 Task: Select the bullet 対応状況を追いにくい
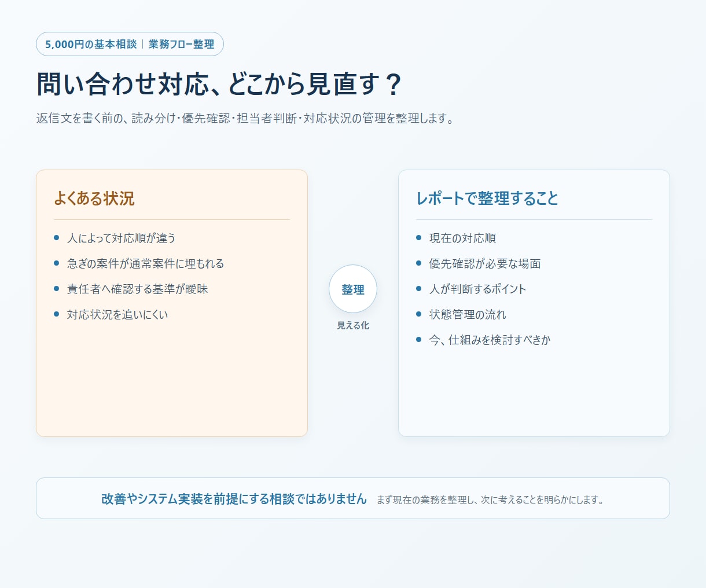point(111,314)
